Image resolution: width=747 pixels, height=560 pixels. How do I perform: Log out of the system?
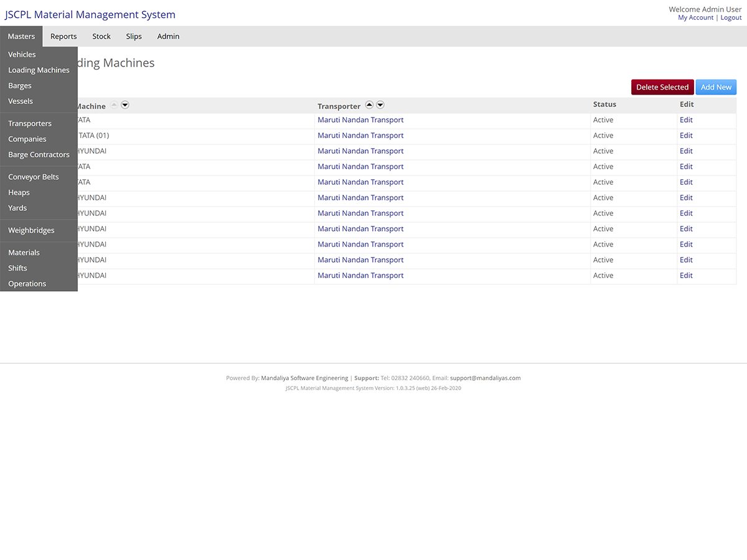pos(731,17)
